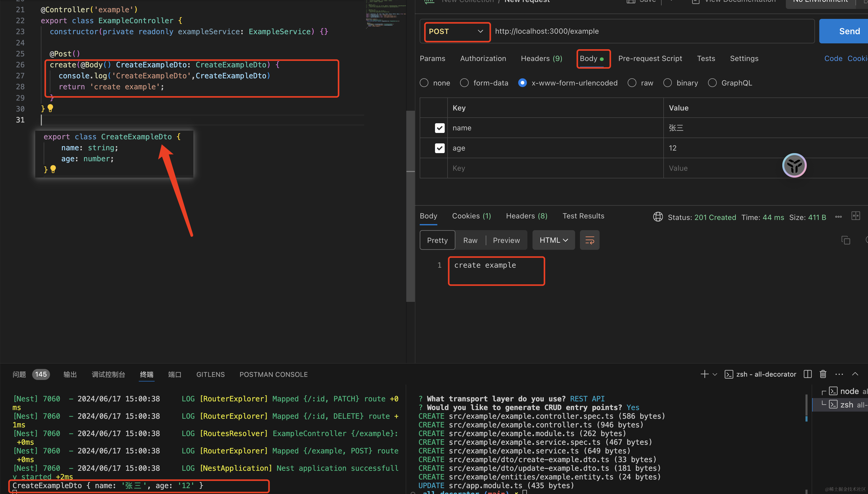Open the POSTMAN CONSOLE tab
Screen dimensions: 868x494
coord(274,375)
